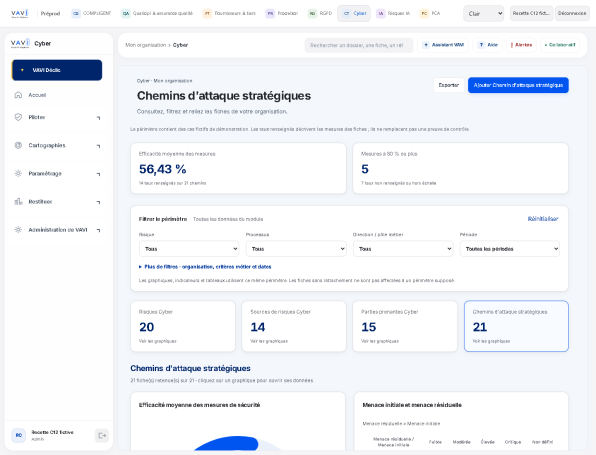Click the Accueil home icon in sidebar
596x455 pixels.
coord(18,95)
